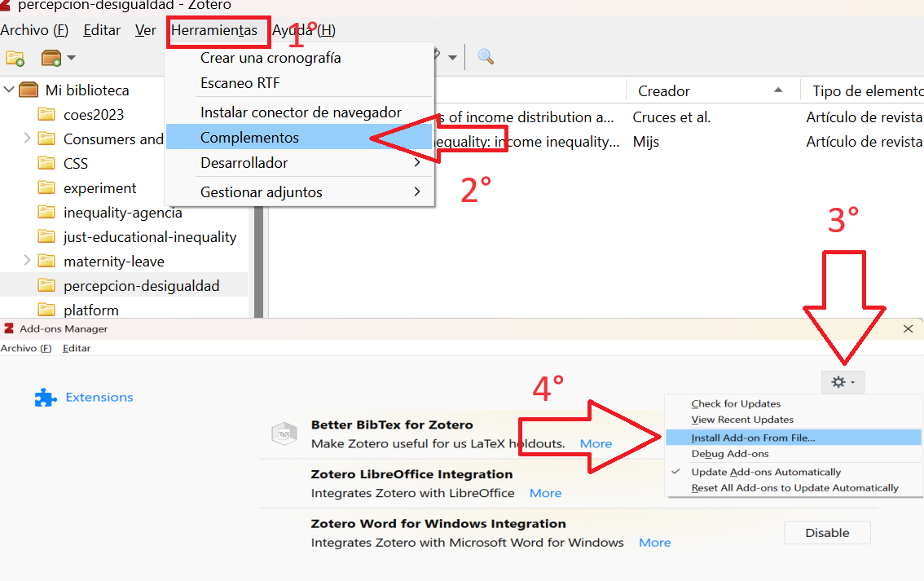Click the magnifier search icon in toolbar
This screenshot has height=581, width=924.
tap(486, 56)
